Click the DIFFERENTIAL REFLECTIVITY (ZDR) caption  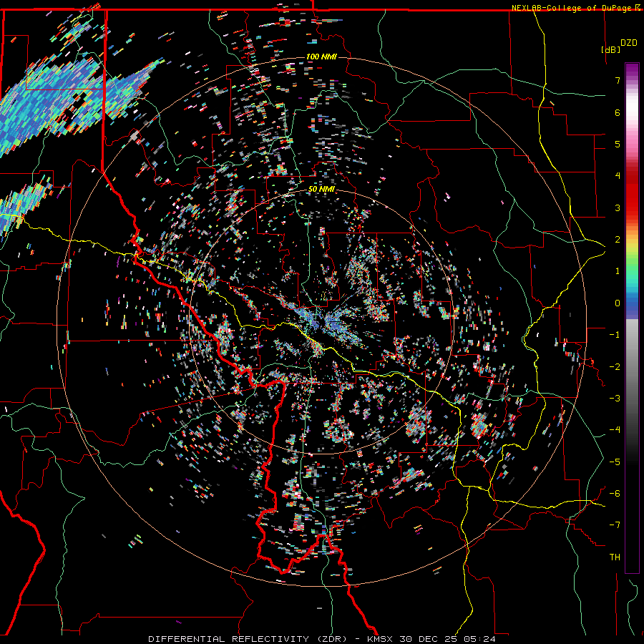pos(249,639)
